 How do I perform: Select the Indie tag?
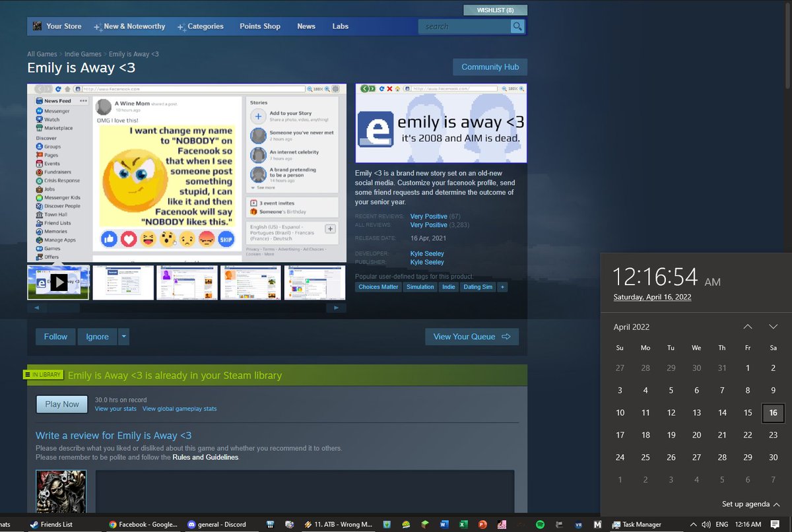449,287
